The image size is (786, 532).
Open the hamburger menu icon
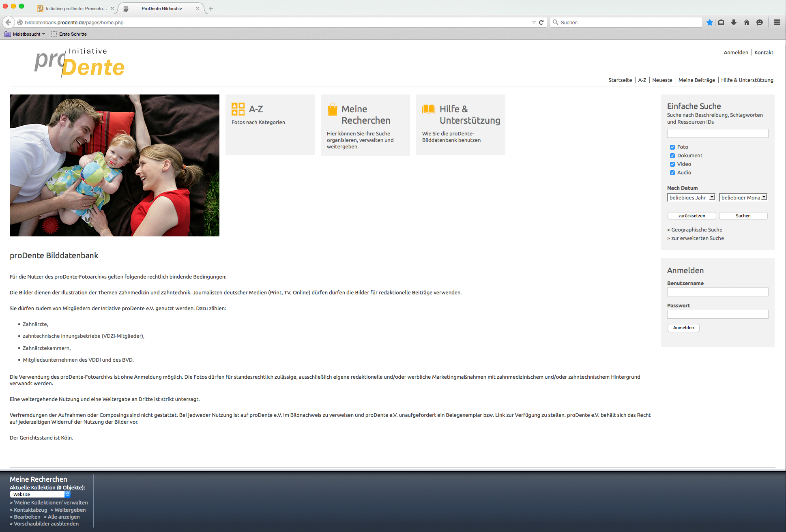pos(777,22)
